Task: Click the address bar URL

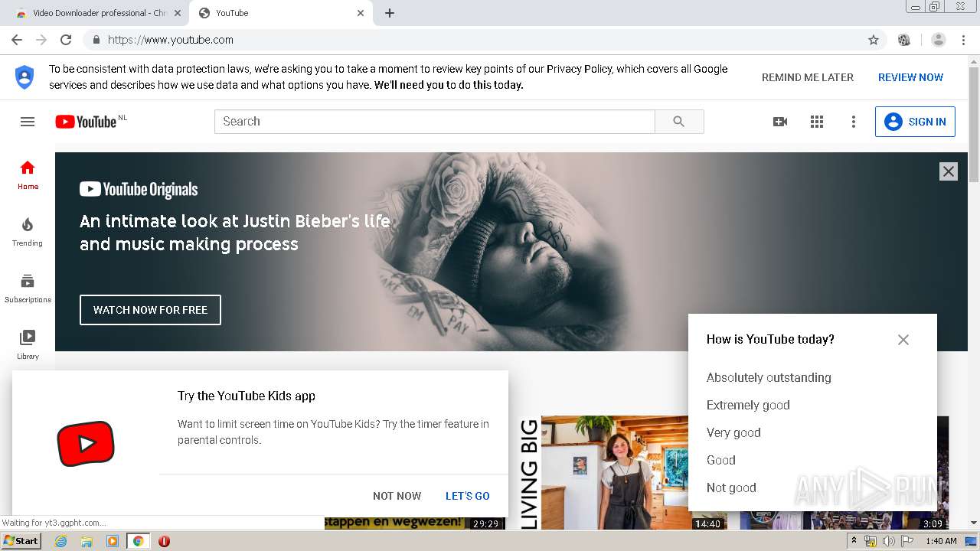Action: point(171,40)
